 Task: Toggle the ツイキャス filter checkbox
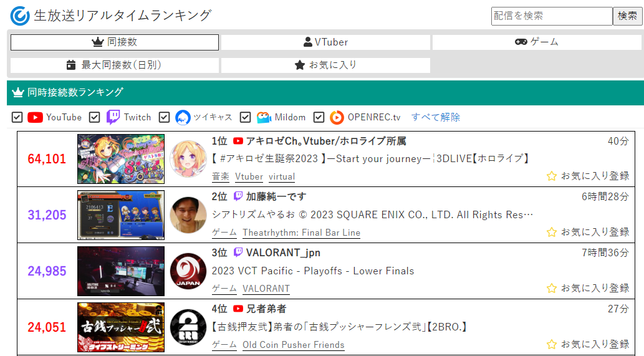tap(165, 117)
